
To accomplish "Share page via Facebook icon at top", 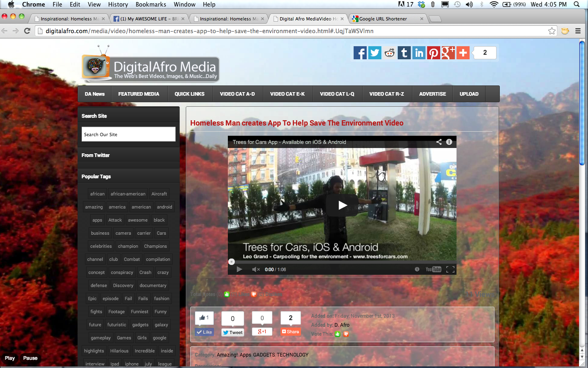I will [x=360, y=53].
